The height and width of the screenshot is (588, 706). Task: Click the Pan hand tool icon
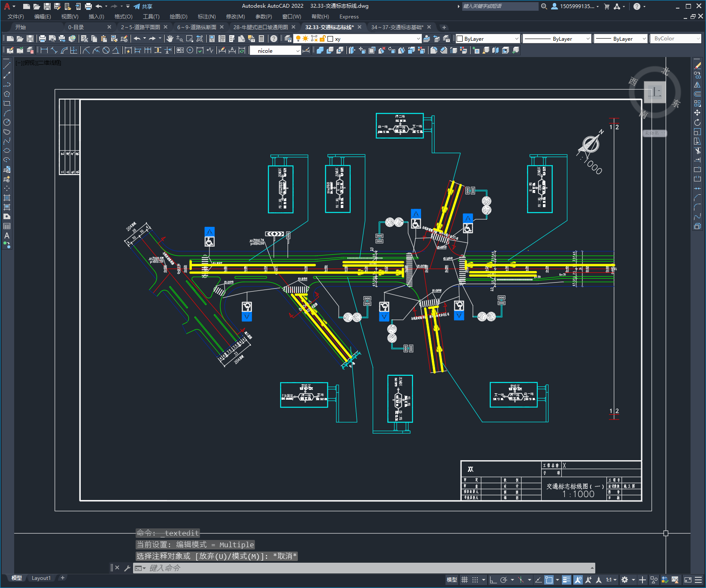pyautogui.click(x=170, y=39)
